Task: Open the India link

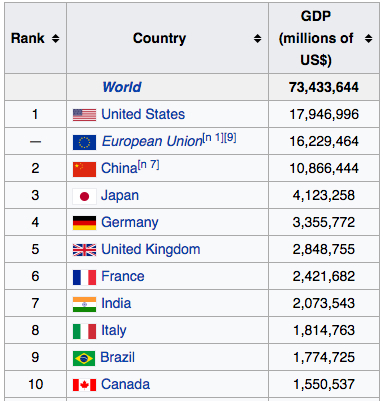Action: (x=116, y=303)
